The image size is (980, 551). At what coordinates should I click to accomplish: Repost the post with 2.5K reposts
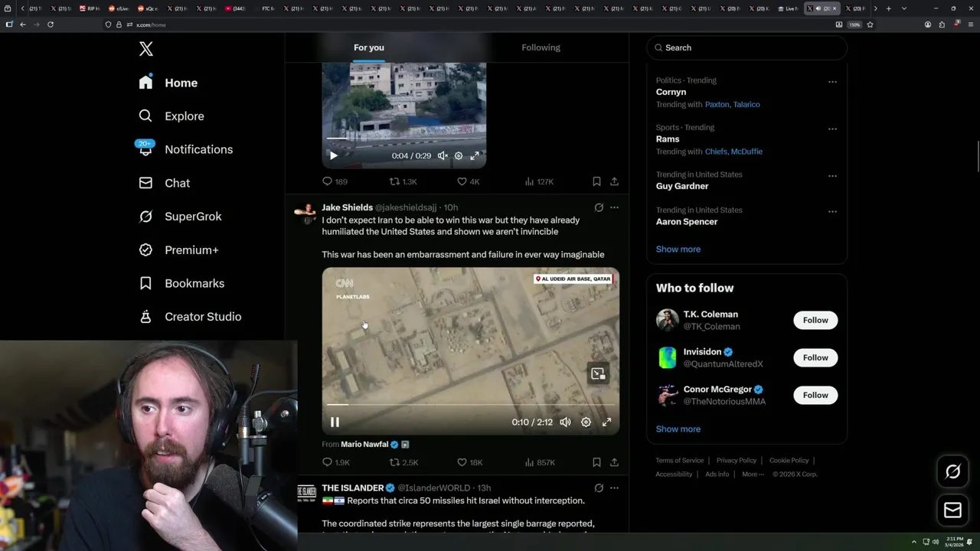tap(403, 462)
